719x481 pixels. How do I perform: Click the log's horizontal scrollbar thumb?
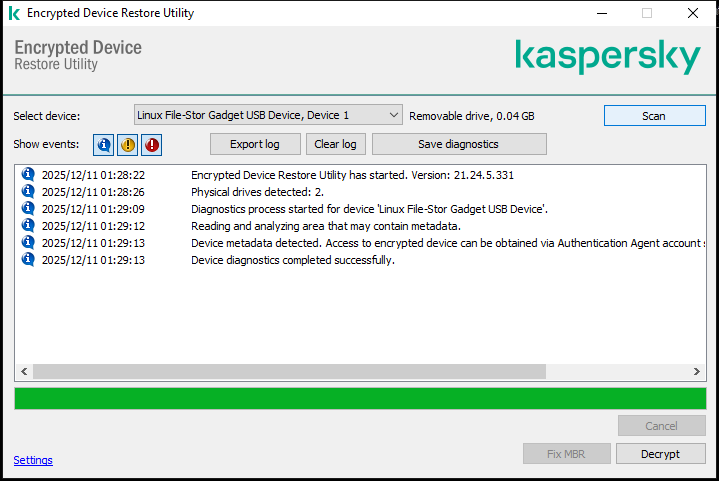click(289, 371)
